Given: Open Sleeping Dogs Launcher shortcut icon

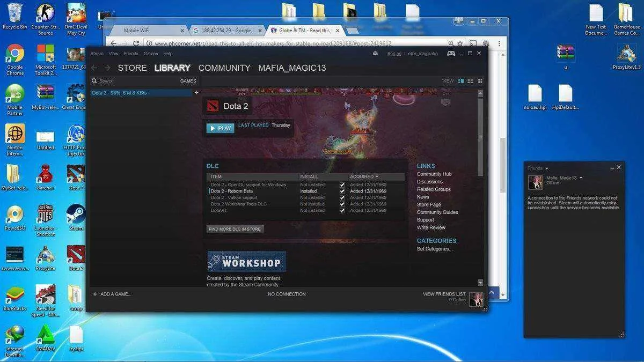Looking at the screenshot, I should [46, 214].
